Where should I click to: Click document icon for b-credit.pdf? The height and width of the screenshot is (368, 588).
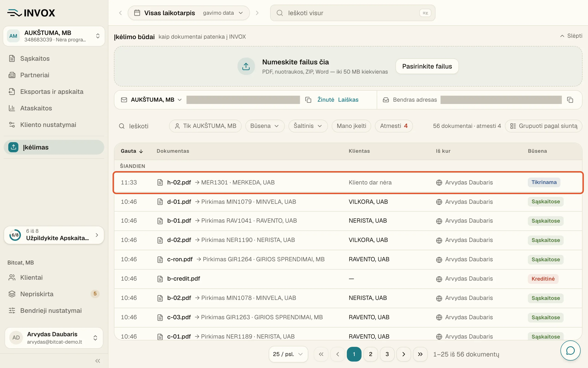pyautogui.click(x=160, y=279)
